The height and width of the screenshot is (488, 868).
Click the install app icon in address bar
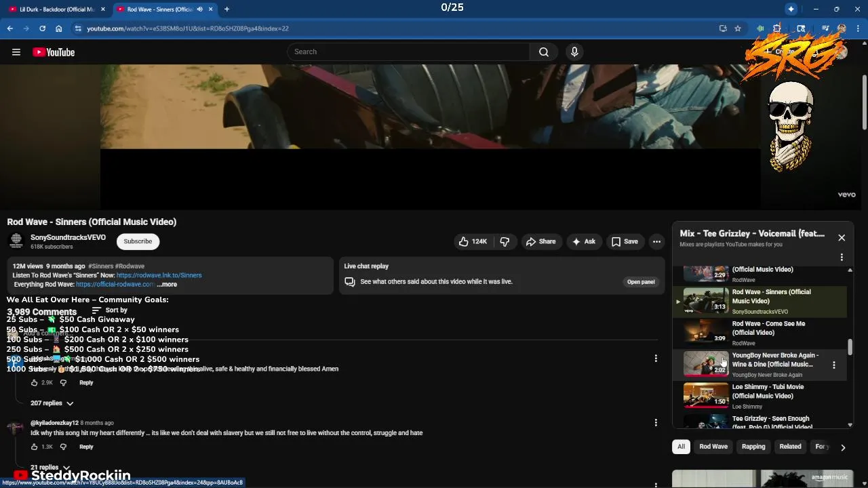(723, 28)
